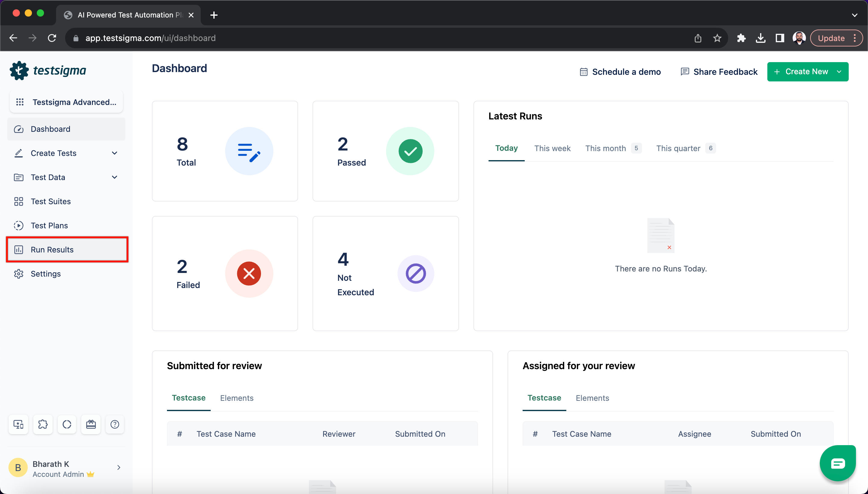Click the Total tests edit-list icon
Image resolution: width=868 pixels, height=494 pixels.
click(249, 151)
